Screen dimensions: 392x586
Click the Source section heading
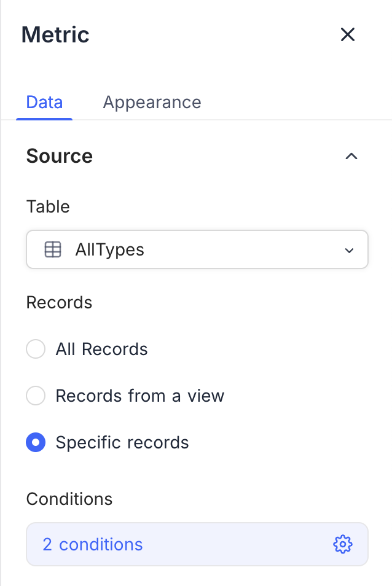(x=59, y=157)
